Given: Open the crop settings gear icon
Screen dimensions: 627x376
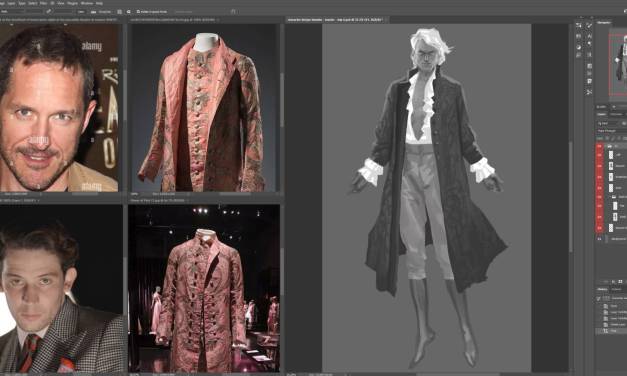Looking at the screenshot, I should (129, 12).
